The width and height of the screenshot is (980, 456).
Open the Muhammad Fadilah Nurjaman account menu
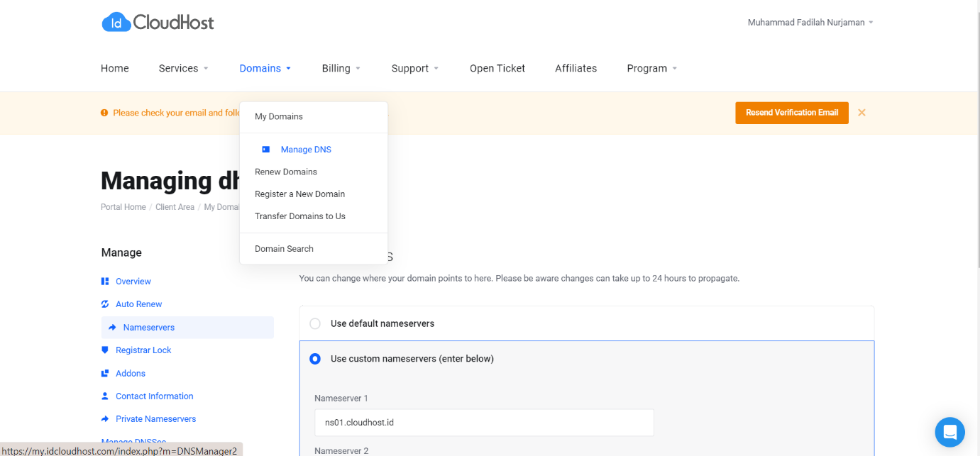click(810, 23)
